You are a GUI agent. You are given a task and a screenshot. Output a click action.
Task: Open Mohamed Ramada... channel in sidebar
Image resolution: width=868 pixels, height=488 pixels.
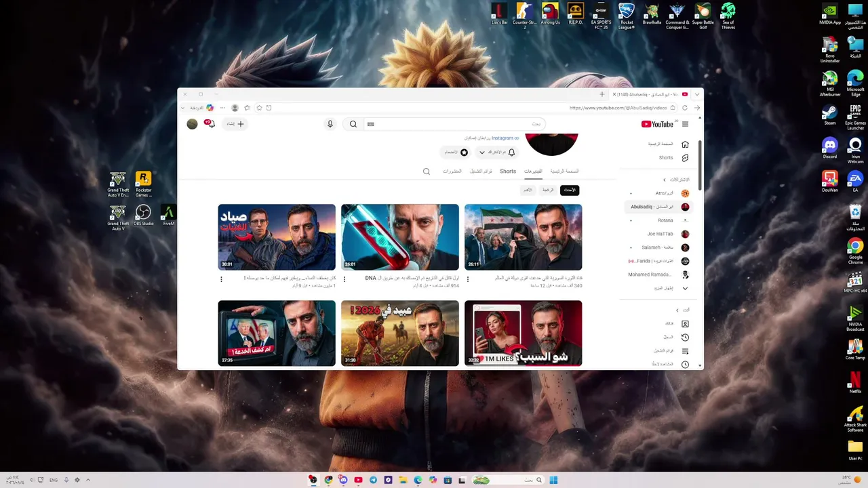(x=658, y=274)
